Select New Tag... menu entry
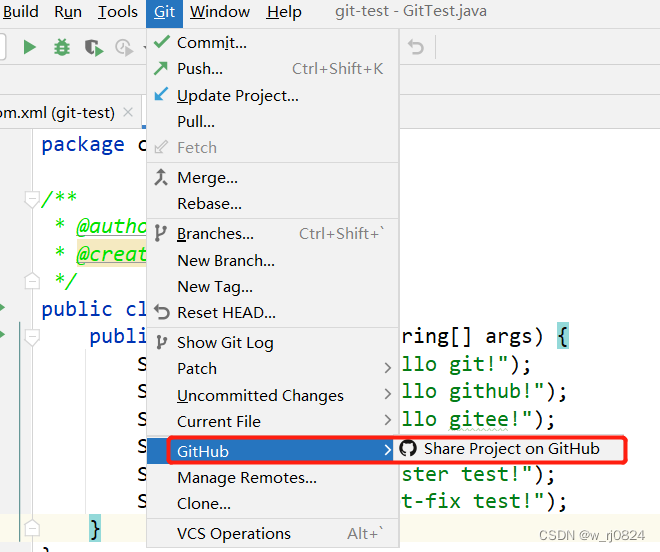 [272, 287]
